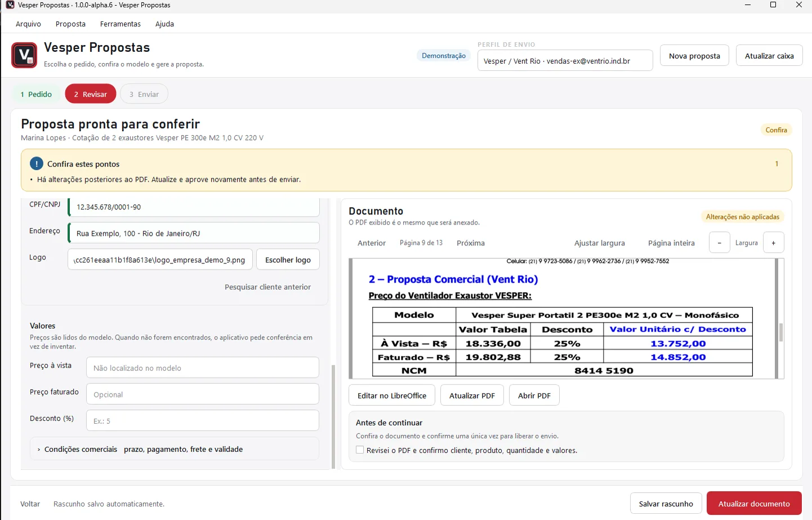812x520 pixels.
Task: Go to step 1 Pedido
Action: pyautogui.click(x=36, y=94)
